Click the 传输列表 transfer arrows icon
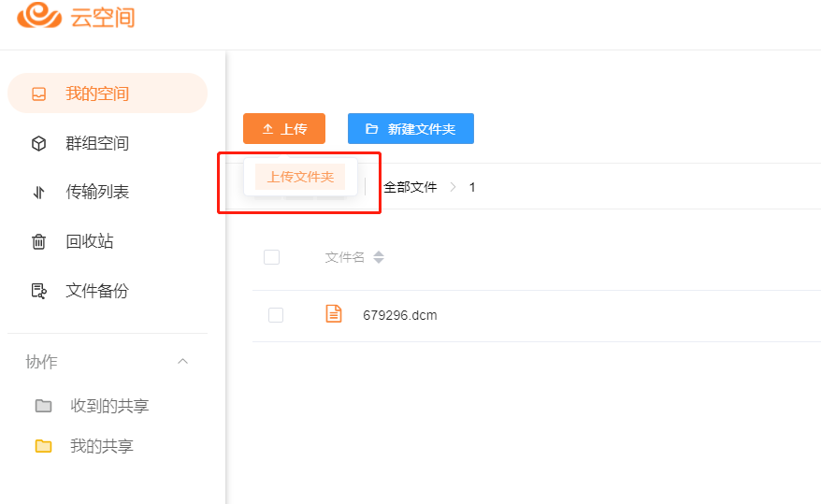Viewport: 821px width, 504px height. click(x=39, y=193)
